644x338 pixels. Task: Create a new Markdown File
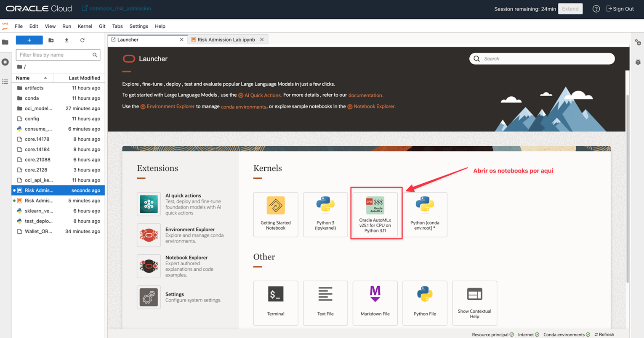point(375,303)
